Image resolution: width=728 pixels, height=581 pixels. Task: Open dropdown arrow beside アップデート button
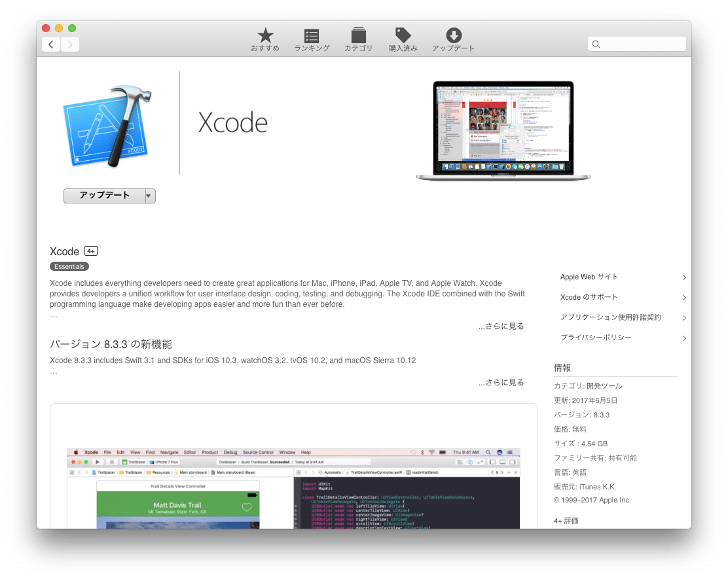tap(149, 196)
